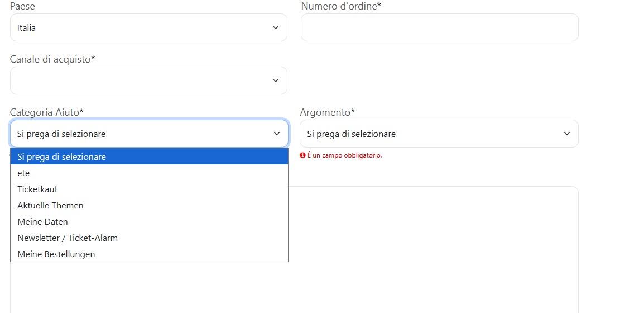Click the Canale di acquisto chevron arrow
Screen dimensions: 644x313
[x=276, y=80]
